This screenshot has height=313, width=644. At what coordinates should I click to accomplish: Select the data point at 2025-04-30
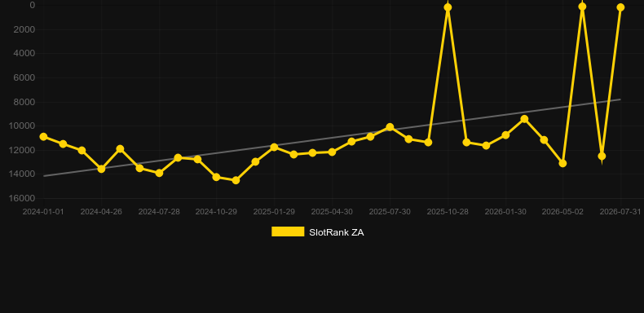pyautogui.click(x=332, y=152)
